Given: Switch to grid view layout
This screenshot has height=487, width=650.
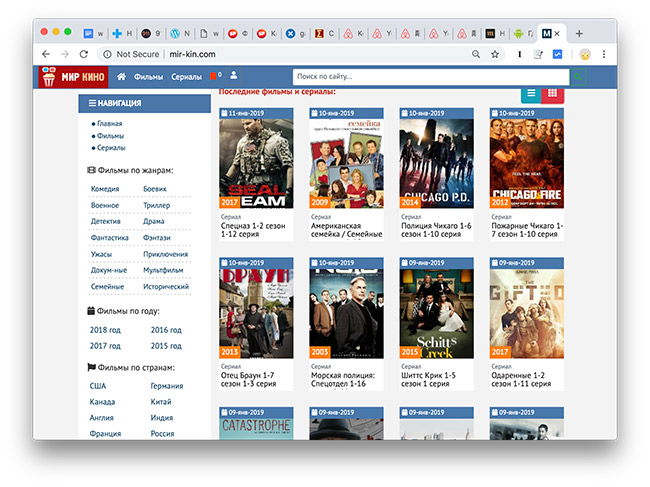Looking at the screenshot, I should coord(553,93).
